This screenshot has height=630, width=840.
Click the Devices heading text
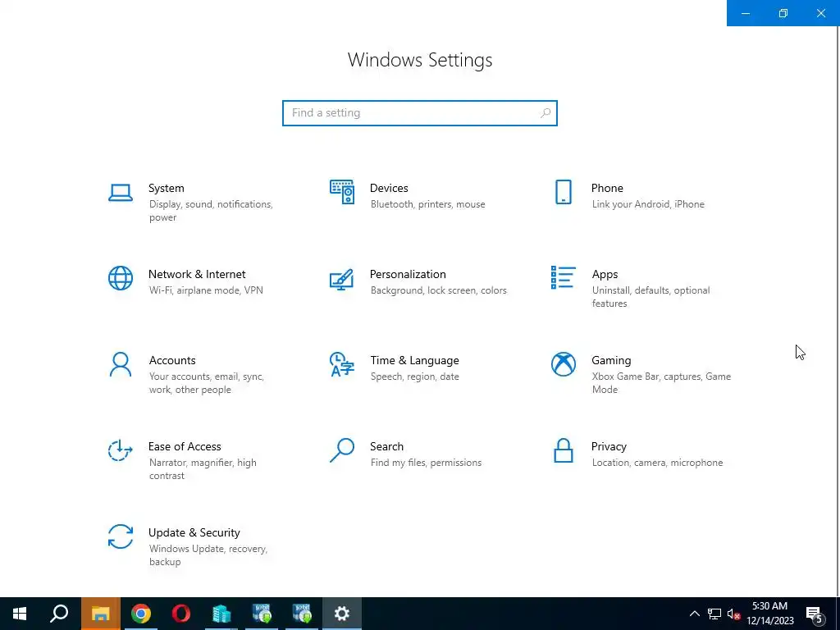389,188
